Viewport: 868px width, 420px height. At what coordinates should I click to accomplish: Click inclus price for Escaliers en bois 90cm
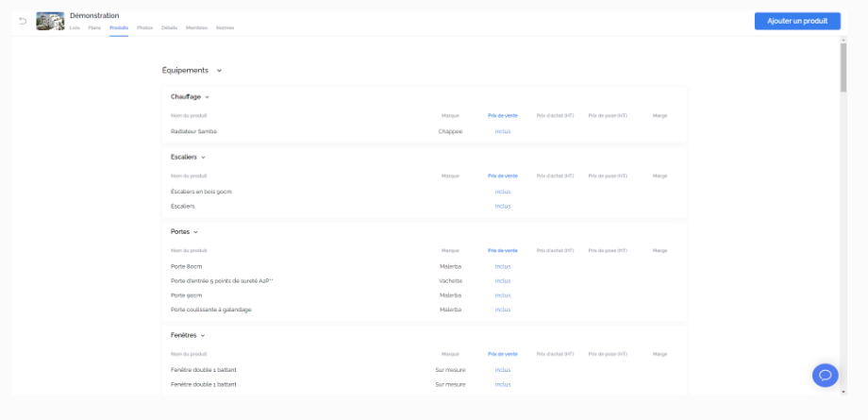coord(503,192)
